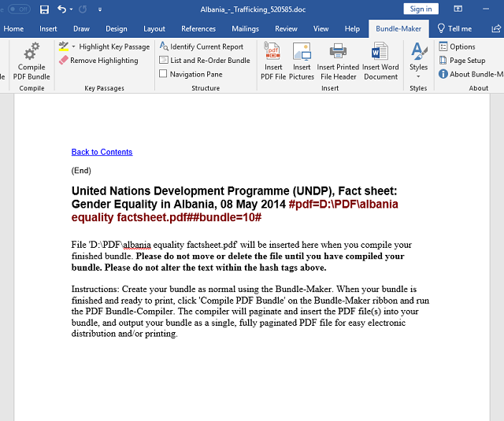The width and height of the screenshot is (504, 421).
Task: Open the Highlight Key Passage dropdown arrow
Action: 73,46
